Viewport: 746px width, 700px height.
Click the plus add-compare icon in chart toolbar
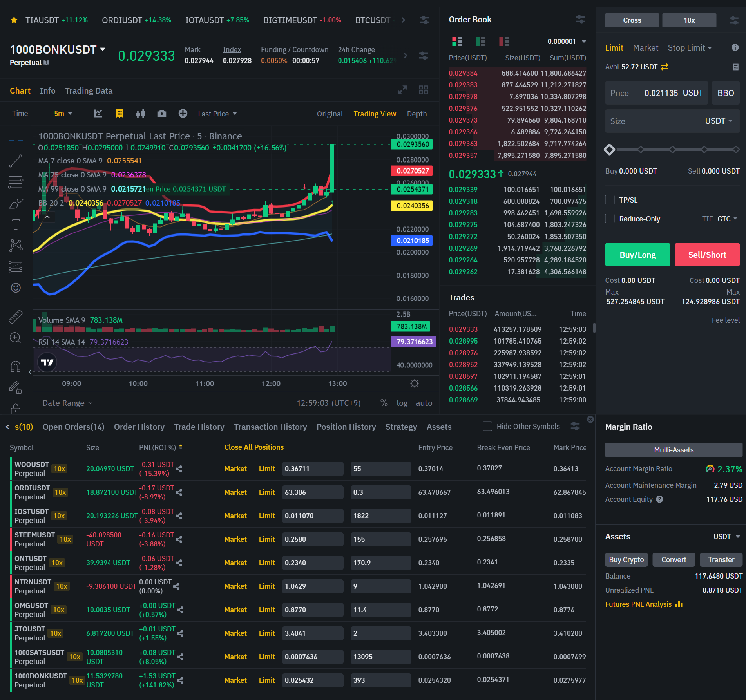click(183, 114)
